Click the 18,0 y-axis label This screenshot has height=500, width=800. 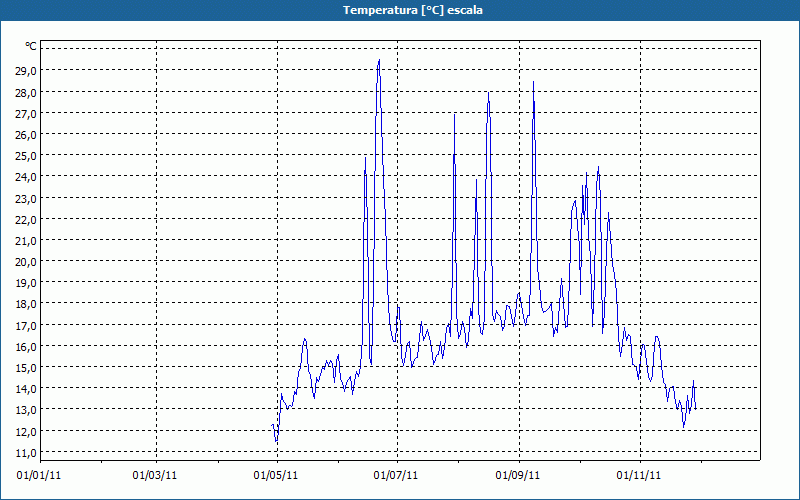pos(26,304)
